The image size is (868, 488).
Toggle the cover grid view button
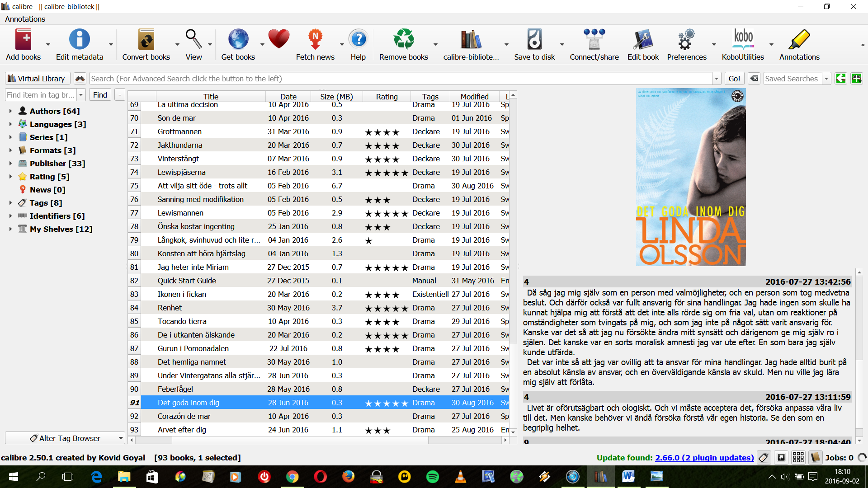click(x=798, y=458)
